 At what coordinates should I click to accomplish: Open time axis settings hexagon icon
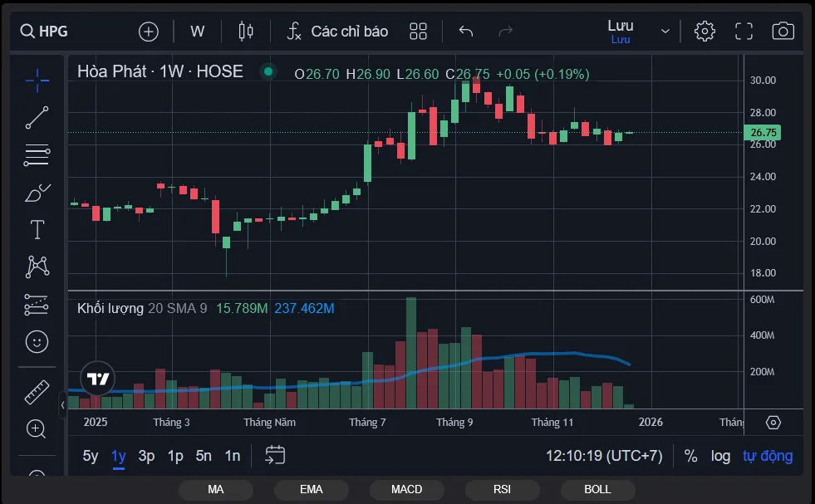[x=773, y=423]
